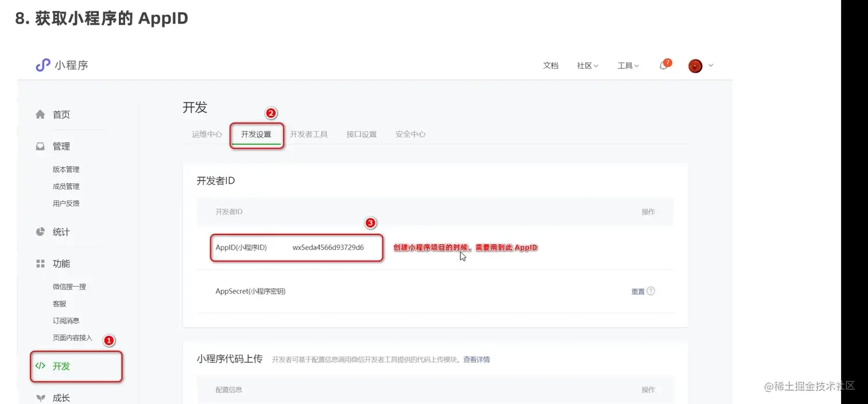This screenshot has height=404, width=868.
Task: Click the 开发 code bracket icon
Action: click(40, 366)
